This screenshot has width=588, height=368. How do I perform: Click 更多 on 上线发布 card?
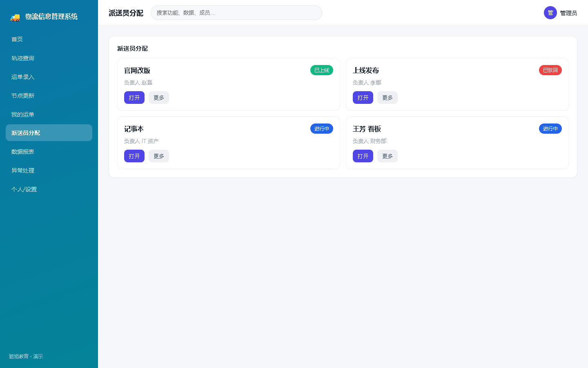coord(388,98)
